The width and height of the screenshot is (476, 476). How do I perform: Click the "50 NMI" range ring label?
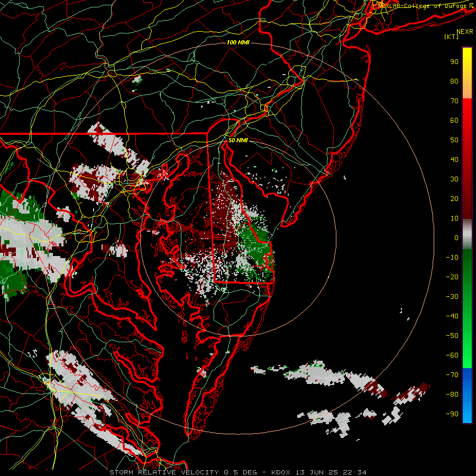pyautogui.click(x=238, y=140)
